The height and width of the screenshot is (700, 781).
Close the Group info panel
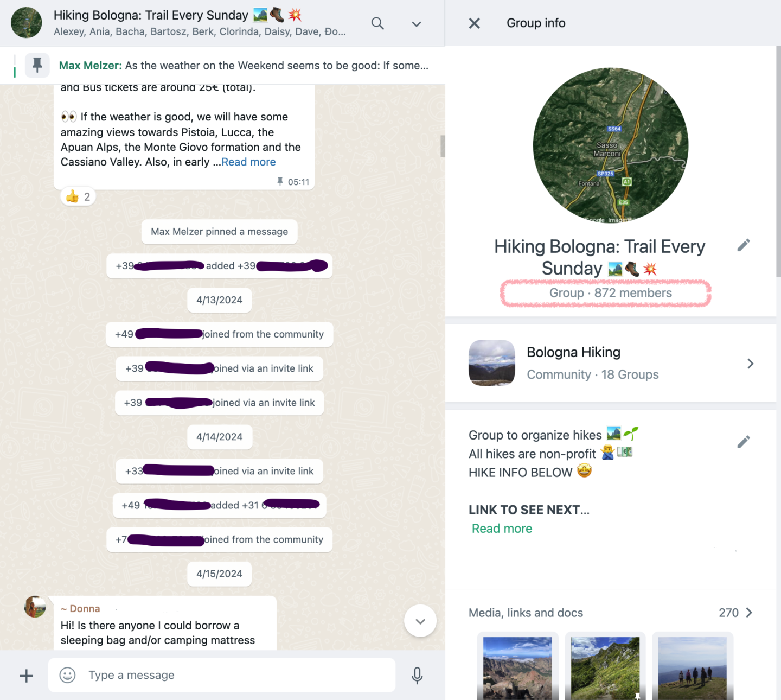(475, 23)
